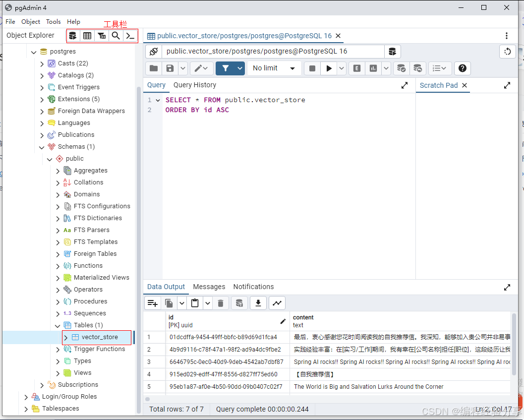Open the Graph Visualiser icon

coord(277,303)
